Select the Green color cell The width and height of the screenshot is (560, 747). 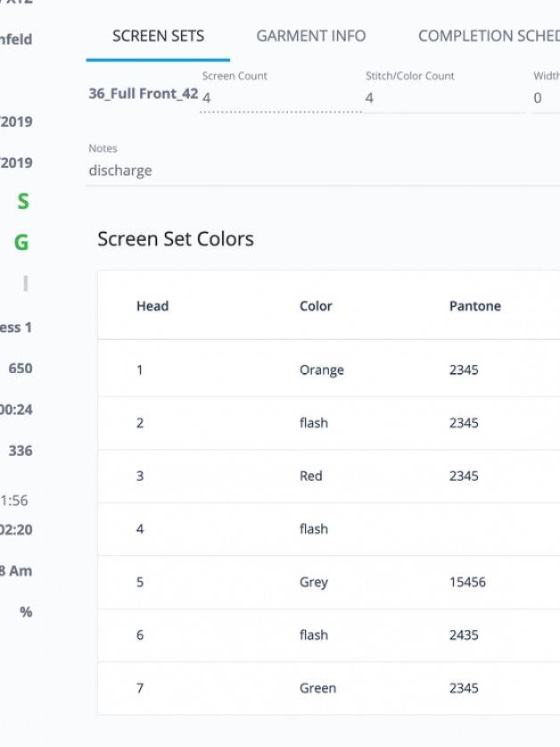point(317,688)
